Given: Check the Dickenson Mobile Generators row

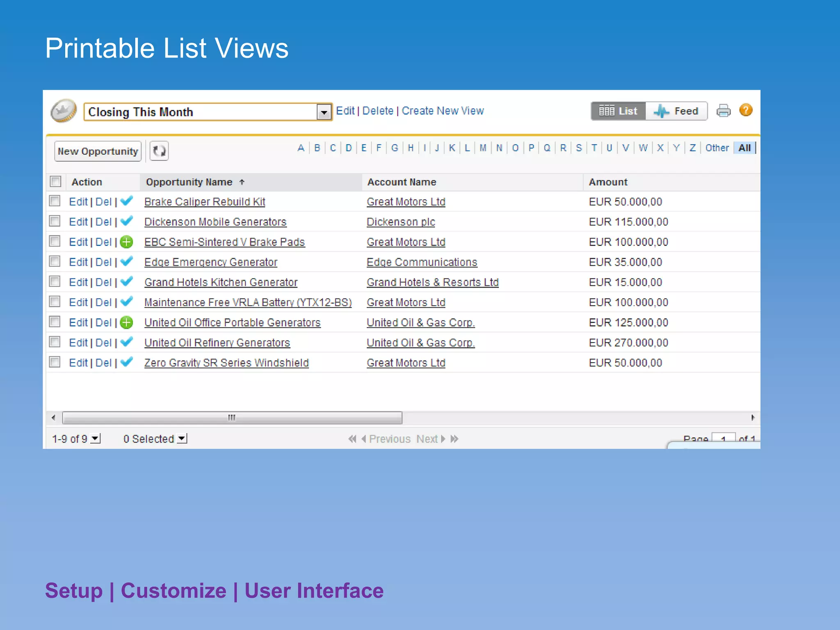Looking at the screenshot, I should [x=55, y=221].
